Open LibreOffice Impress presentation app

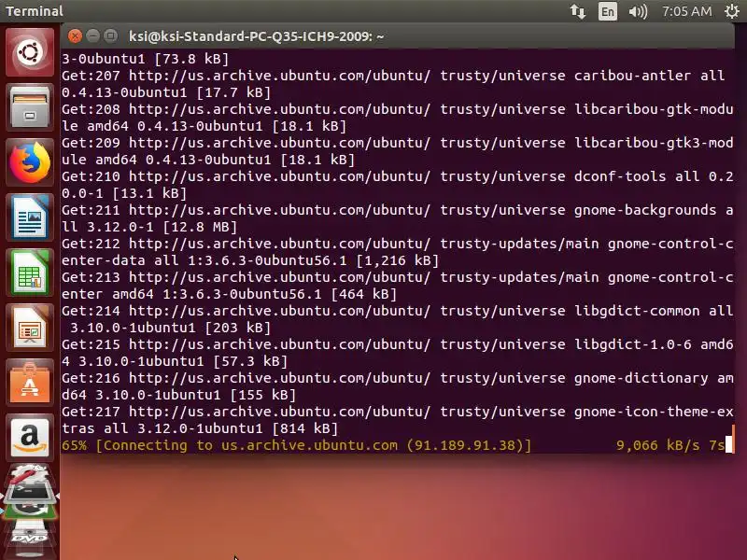(30, 328)
